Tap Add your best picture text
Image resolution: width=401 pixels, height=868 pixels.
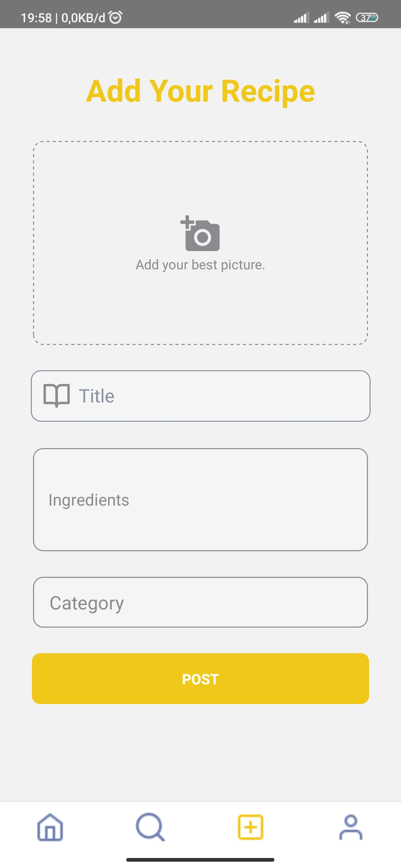pyautogui.click(x=200, y=264)
